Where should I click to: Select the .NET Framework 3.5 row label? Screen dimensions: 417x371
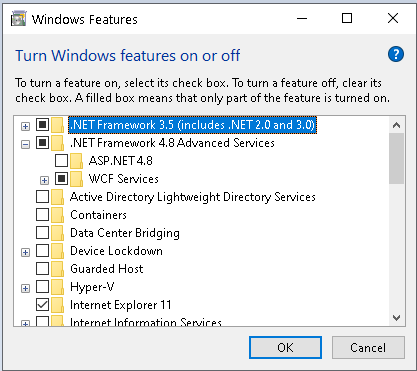point(192,125)
